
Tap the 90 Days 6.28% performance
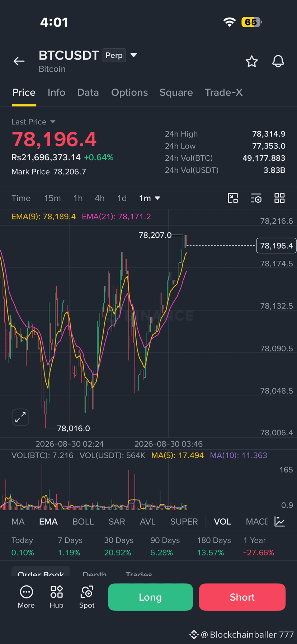click(165, 546)
